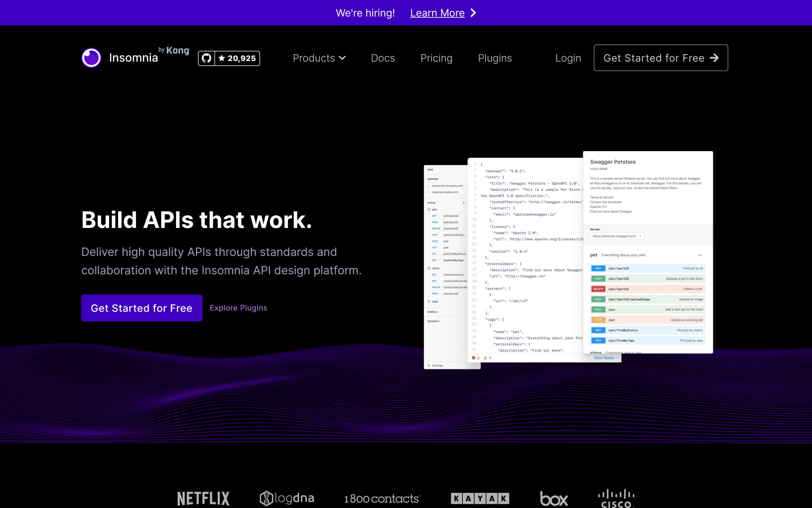Screen dimensions: 812x508
Task: Open the Docs navigation item
Action: point(383,58)
